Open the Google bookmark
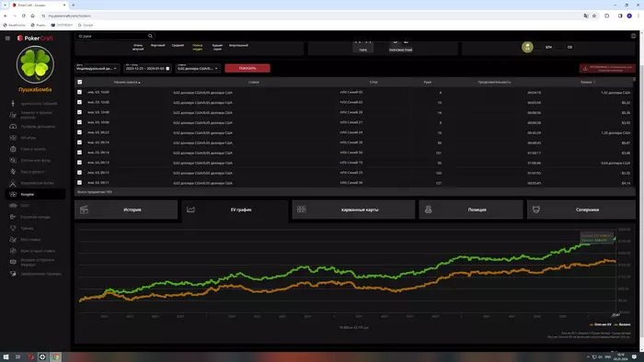The width and height of the screenshot is (644, 362). pos(86,25)
